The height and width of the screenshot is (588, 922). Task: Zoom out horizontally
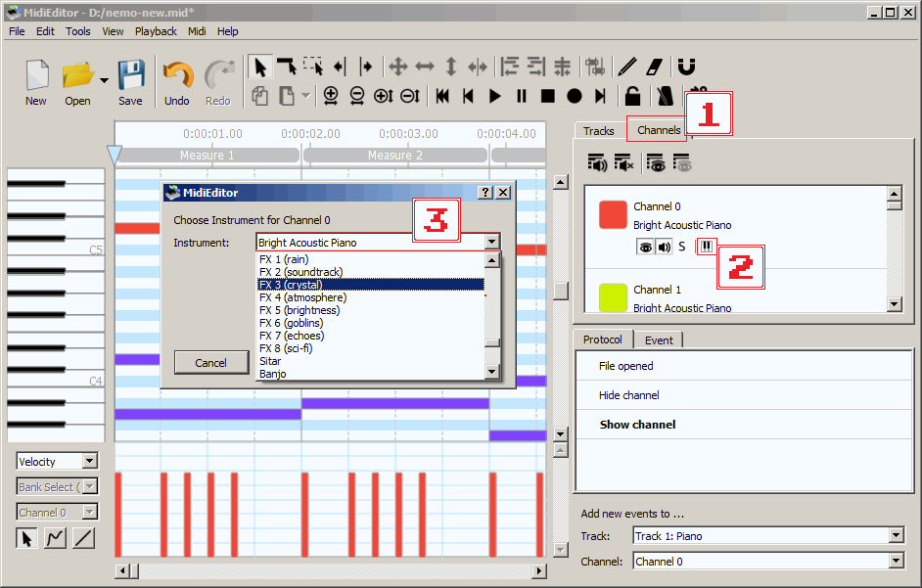point(357,96)
